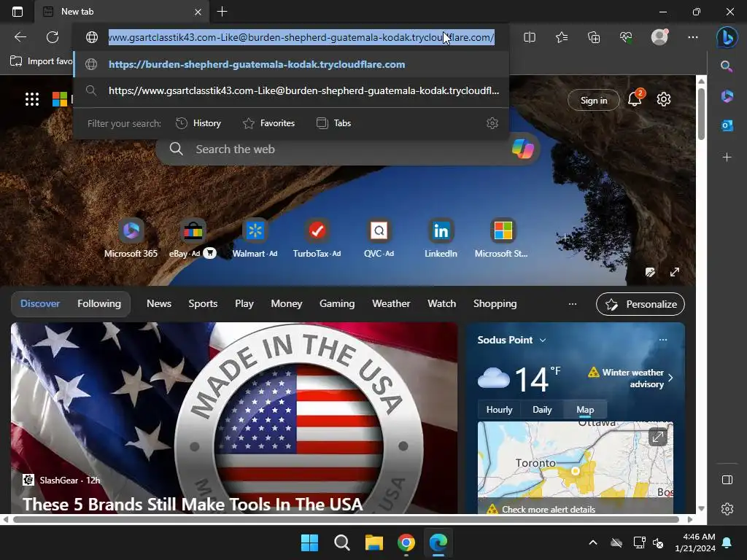Open the Walmart Ad quick link
The width and height of the screenshot is (747, 560).
point(255,238)
